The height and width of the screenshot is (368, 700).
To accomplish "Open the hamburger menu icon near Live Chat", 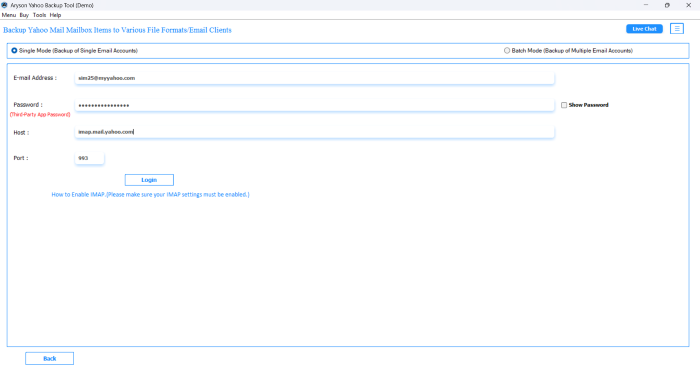I will 677,29.
